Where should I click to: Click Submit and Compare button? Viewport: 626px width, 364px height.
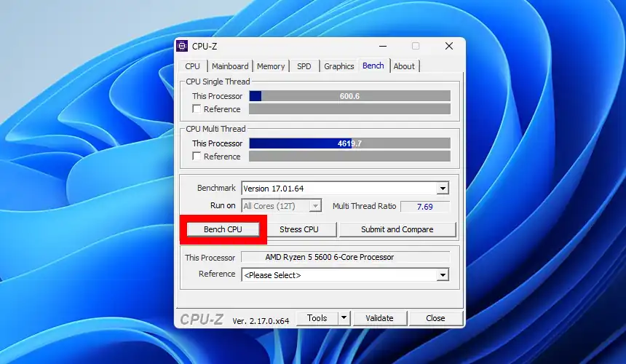(x=397, y=229)
